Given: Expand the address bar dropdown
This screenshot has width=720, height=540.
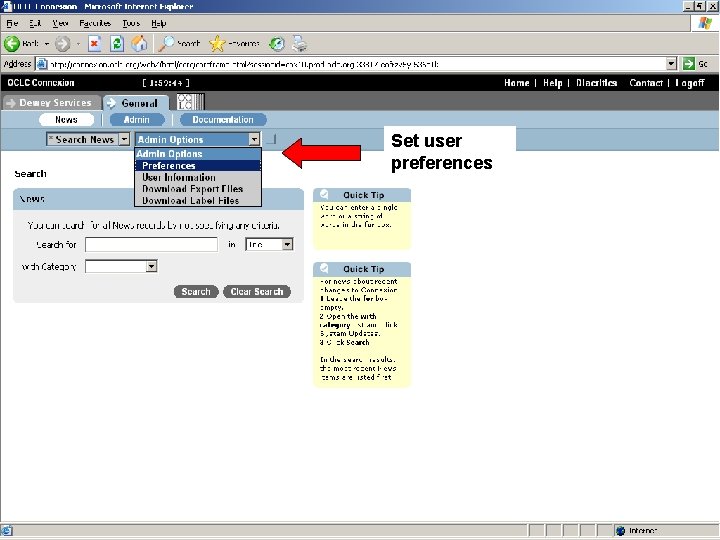Looking at the screenshot, I should pos(671,64).
